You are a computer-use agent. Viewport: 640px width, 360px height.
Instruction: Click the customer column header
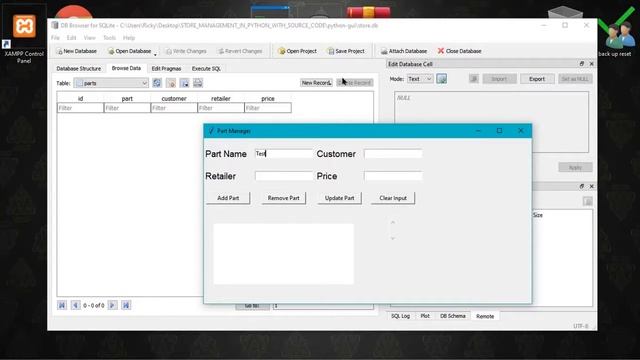tap(174, 98)
